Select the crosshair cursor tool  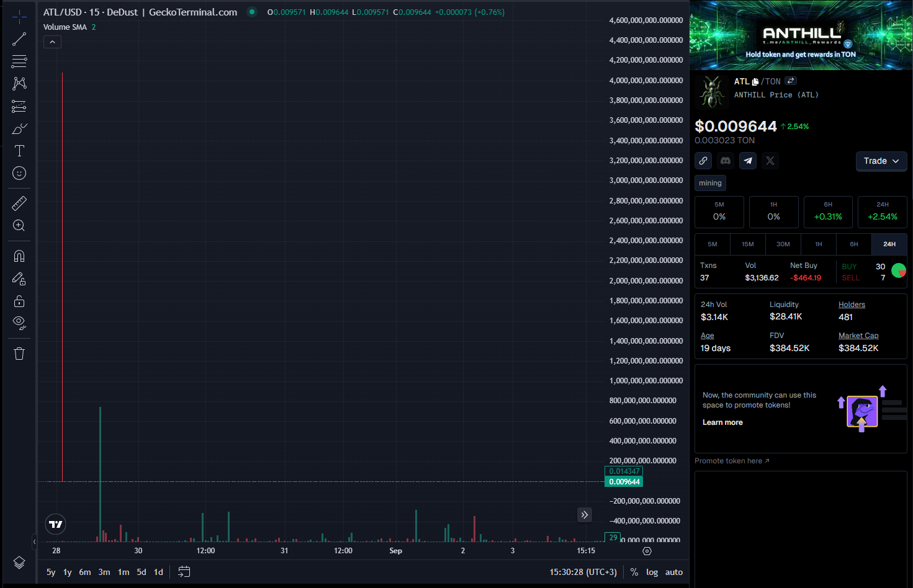[x=19, y=17]
